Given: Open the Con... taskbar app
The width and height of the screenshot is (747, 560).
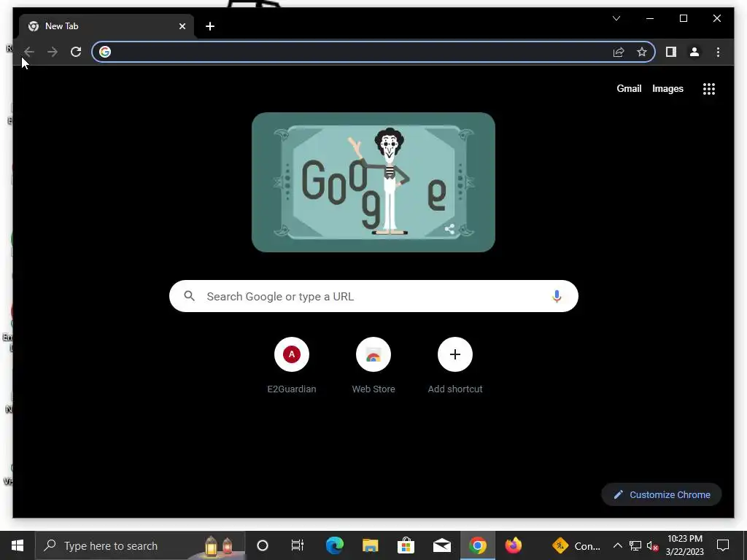Looking at the screenshot, I should (576, 545).
